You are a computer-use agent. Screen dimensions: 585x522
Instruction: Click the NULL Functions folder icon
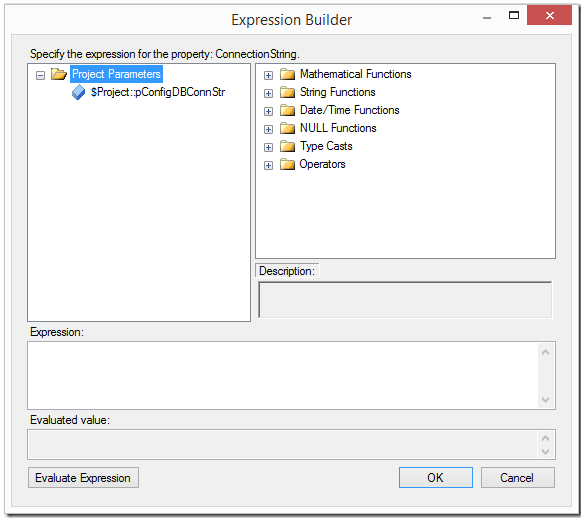pyautogui.click(x=287, y=128)
